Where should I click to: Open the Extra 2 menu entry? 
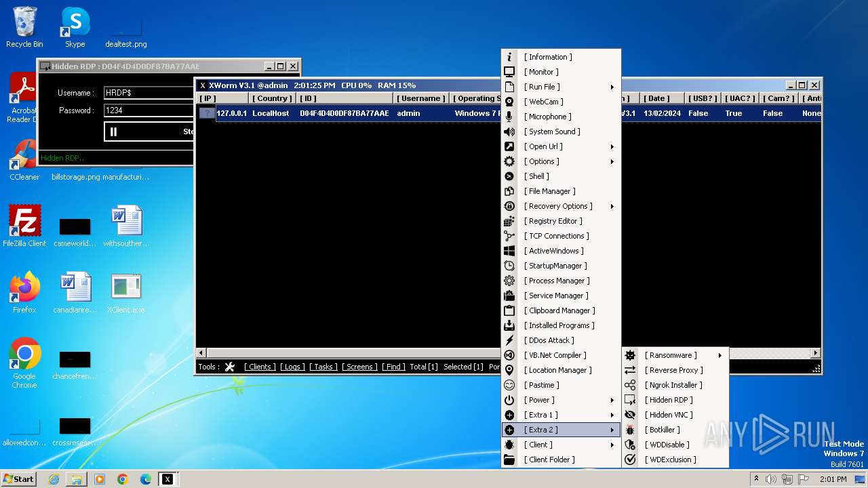click(x=561, y=430)
